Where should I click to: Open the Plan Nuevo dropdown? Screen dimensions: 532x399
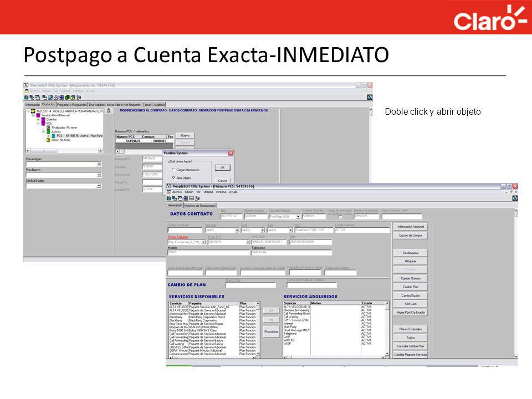99,175
